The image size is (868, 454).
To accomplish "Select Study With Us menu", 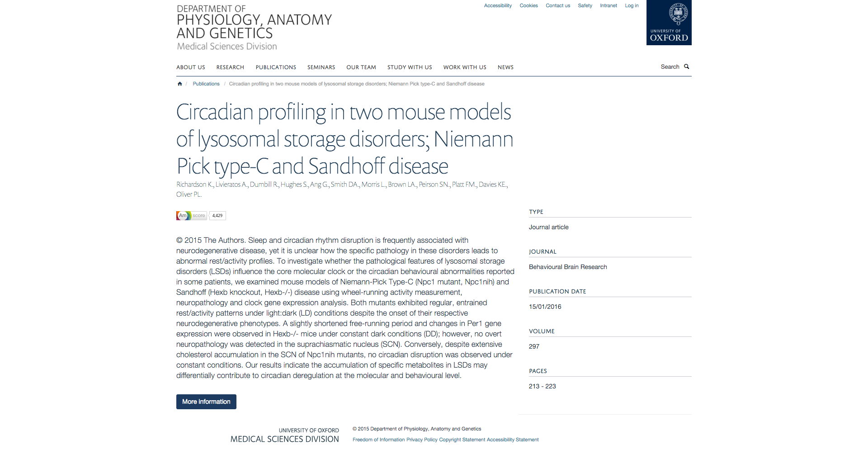I will coord(410,67).
